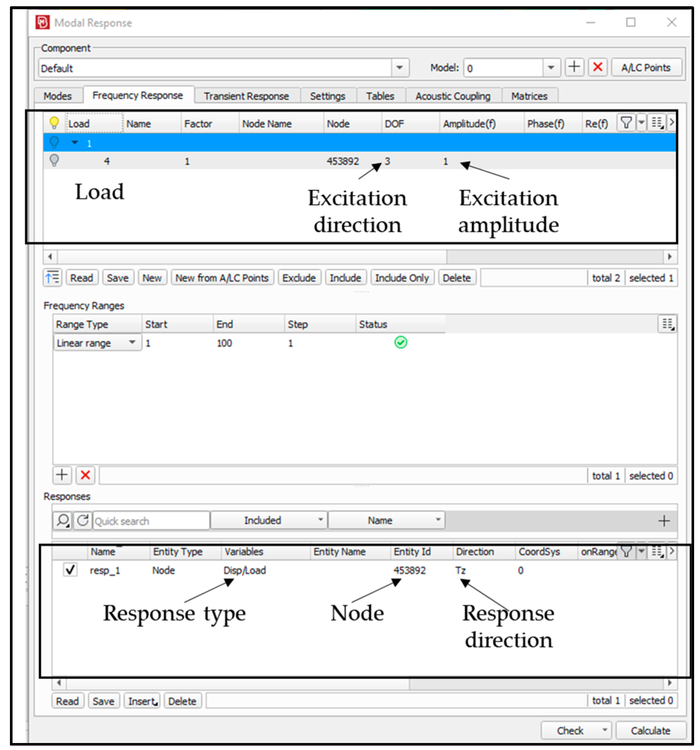
Task: Click the Quick search field
Action: pos(151,521)
